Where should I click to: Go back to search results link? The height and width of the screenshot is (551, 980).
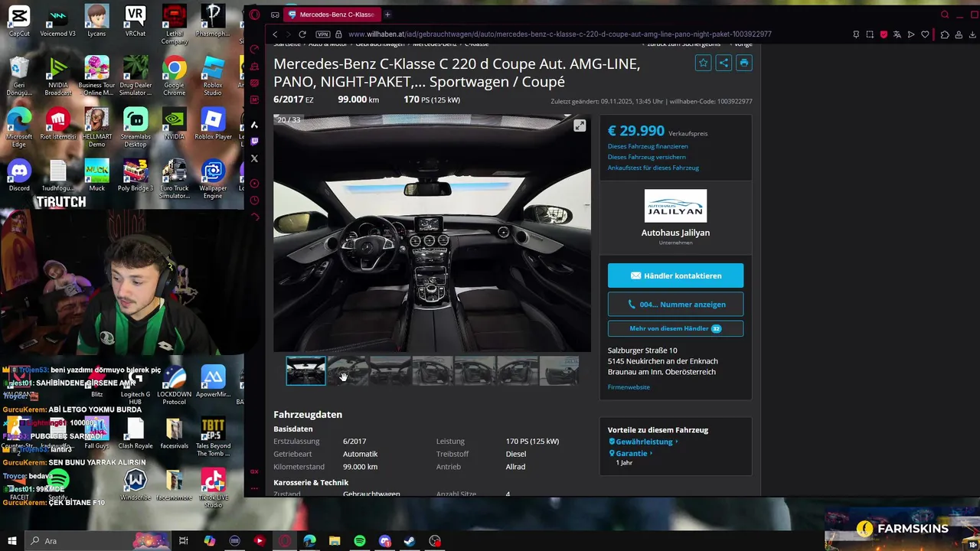(684, 44)
